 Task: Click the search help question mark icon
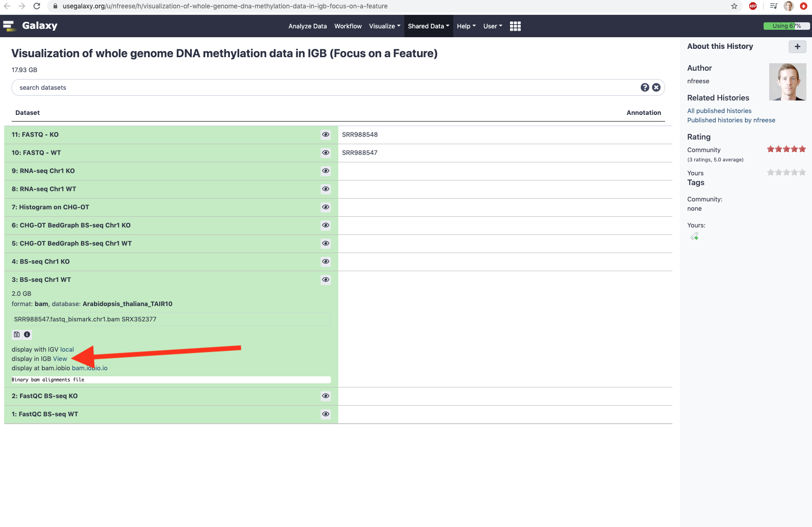(644, 87)
